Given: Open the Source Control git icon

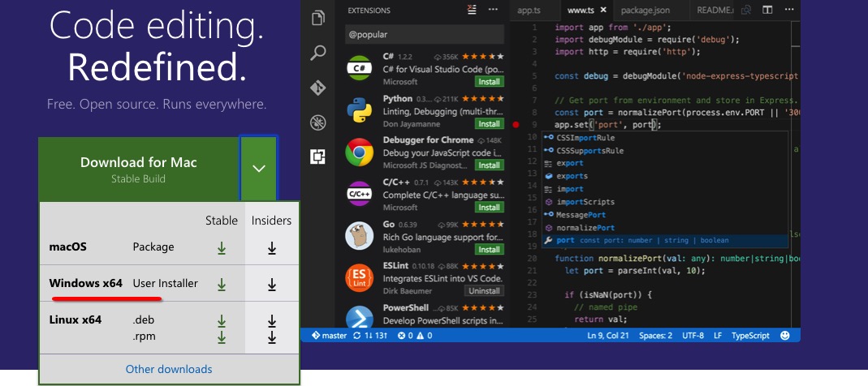Looking at the screenshot, I should (318, 88).
